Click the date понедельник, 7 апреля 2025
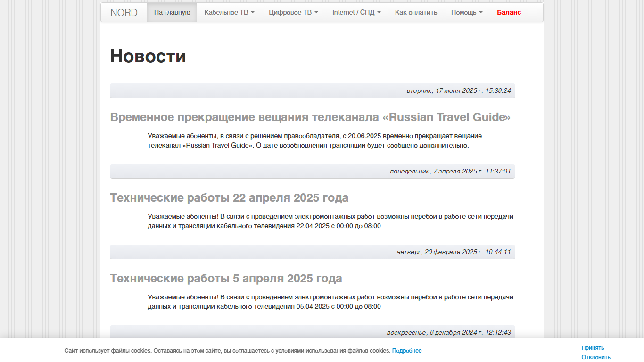 450,171
